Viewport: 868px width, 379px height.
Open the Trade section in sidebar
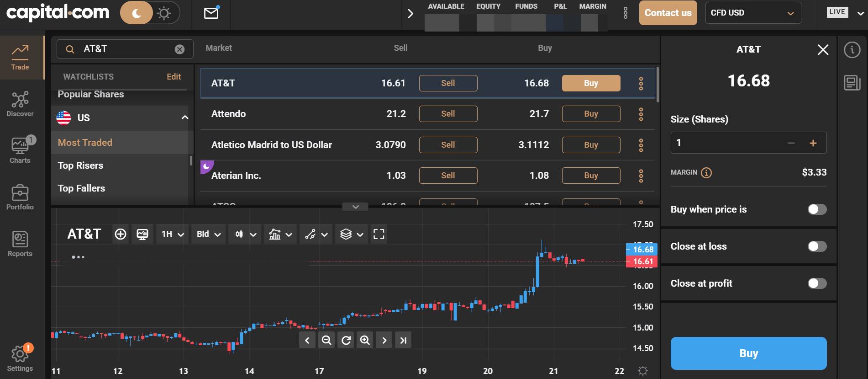(x=20, y=58)
